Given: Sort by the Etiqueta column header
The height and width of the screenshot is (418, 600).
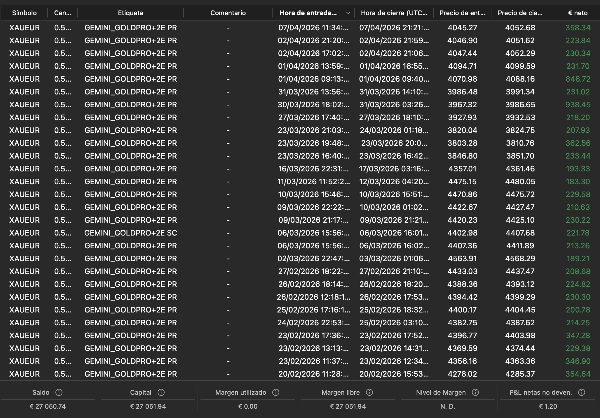Looking at the screenshot, I should pos(130,13).
